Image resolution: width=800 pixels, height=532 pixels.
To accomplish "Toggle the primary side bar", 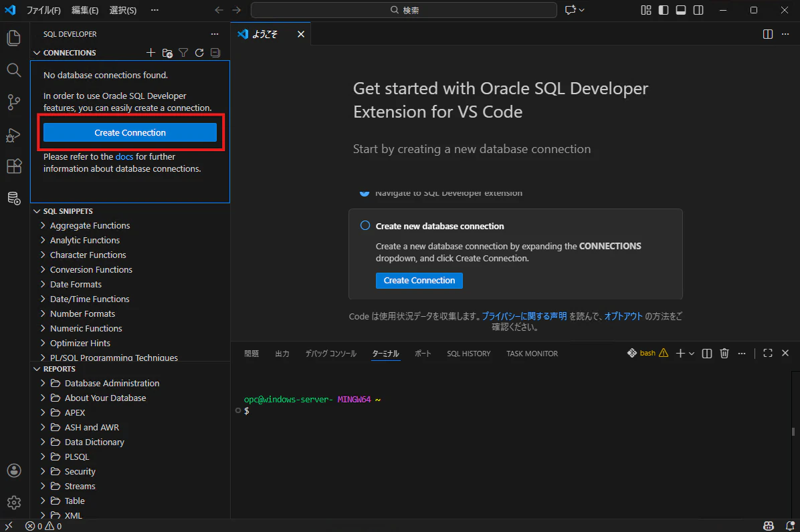I will (664, 10).
